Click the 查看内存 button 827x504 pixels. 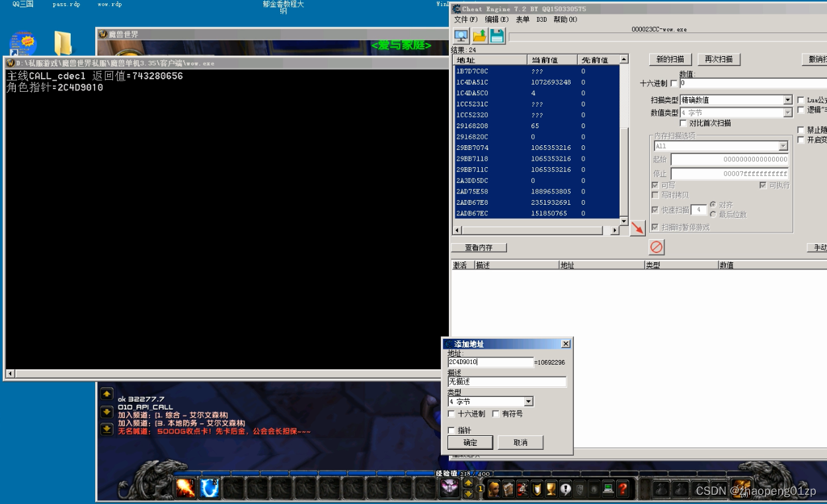pos(479,248)
